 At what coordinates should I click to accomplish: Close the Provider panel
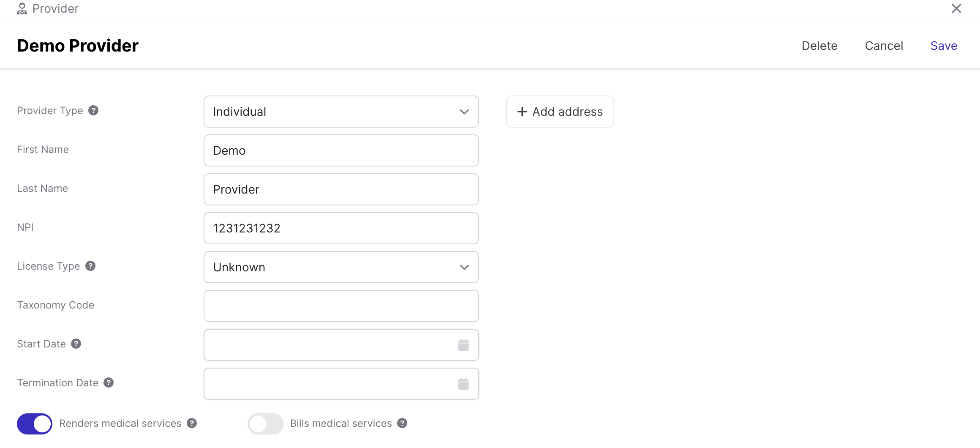pyautogui.click(x=956, y=8)
